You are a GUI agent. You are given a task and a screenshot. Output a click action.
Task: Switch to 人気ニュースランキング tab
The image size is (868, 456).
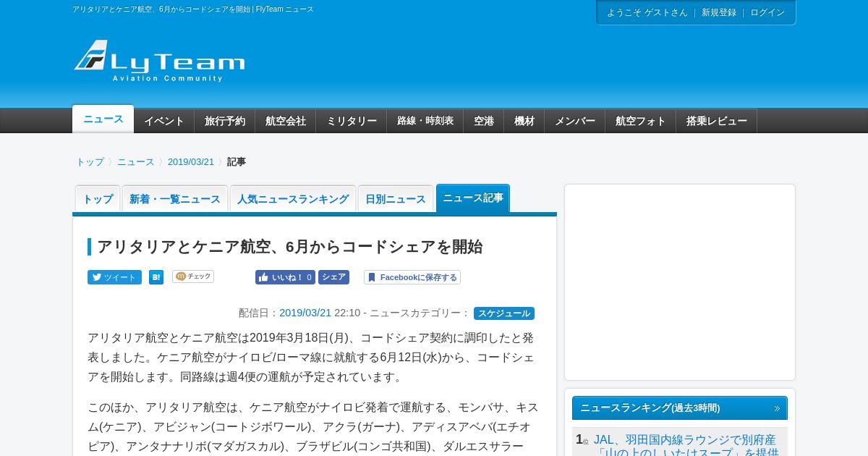pos(293,199)
